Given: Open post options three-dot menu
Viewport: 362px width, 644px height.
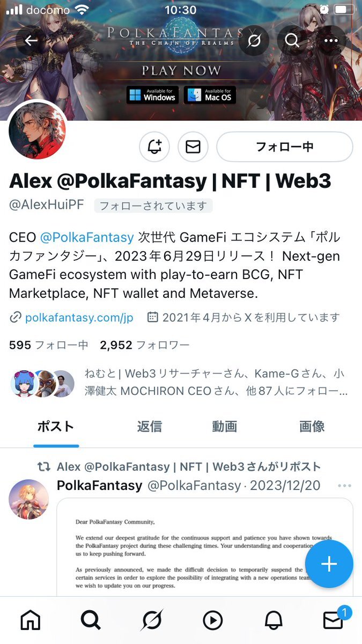Looking at the screenshot, I should [x=344, y=486].
